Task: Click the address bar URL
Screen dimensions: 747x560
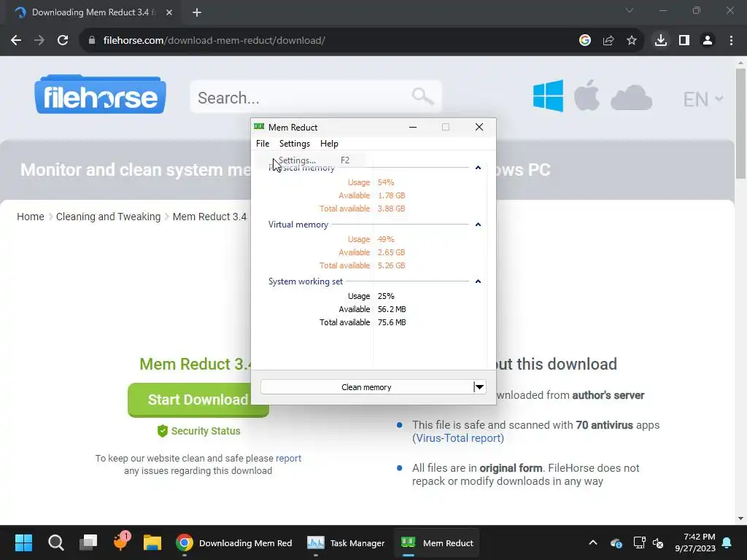Action: (x=214, y=41)
